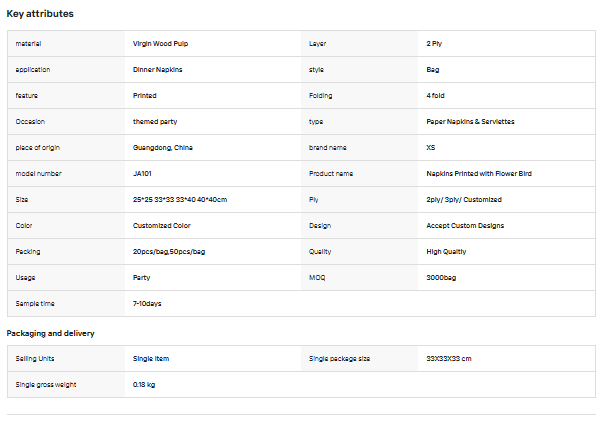
Task: Click Paper Napkins & Serviettes type text
Action: pyautogui.click(x=470, y=122)
